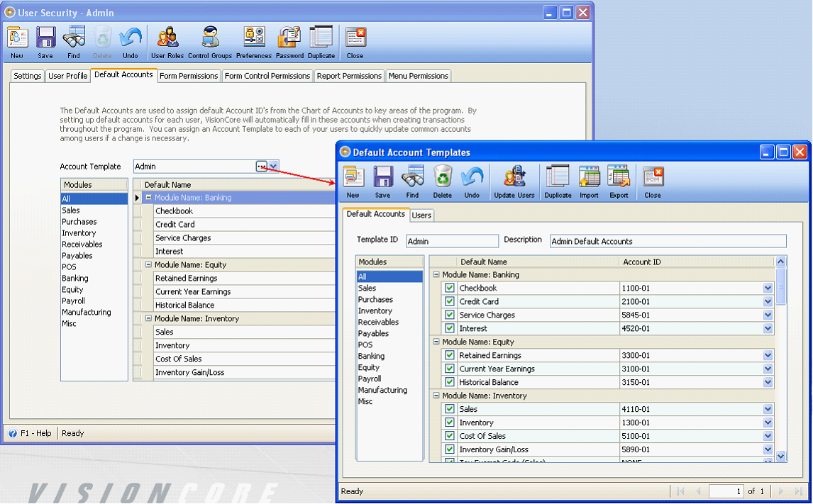Click New icon in User Security toolbar
This screenshot has height=504, width=813.
pos(17,38)
